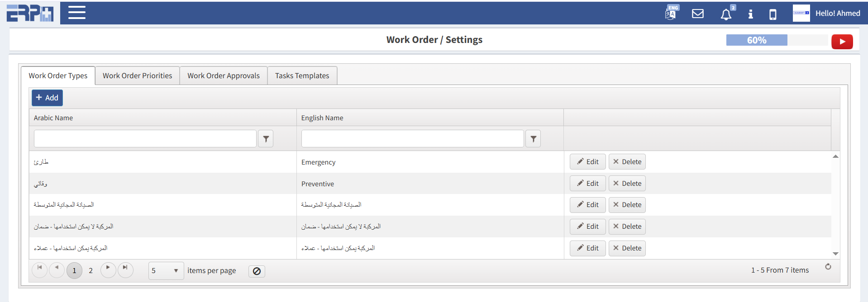Viewport: 868px width, 302px height.
Task: Refresh the grid with the reload icon
Action: [828, 267]
